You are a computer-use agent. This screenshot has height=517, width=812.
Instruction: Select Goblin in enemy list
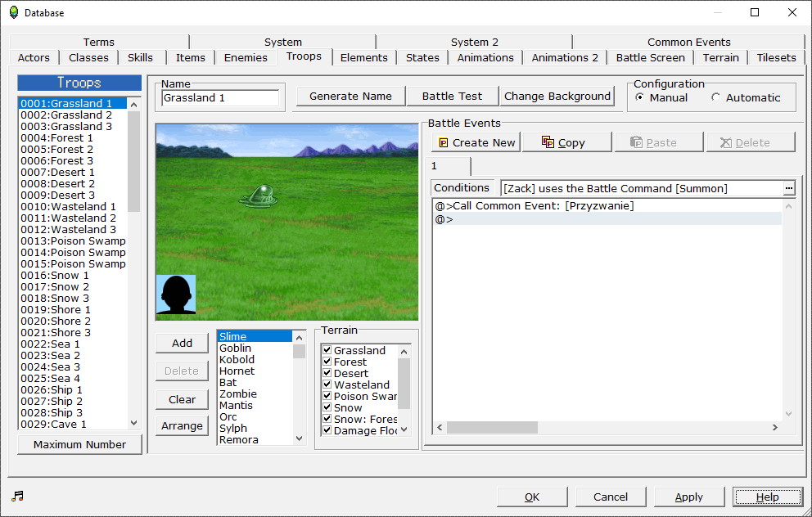coord(255,348)
